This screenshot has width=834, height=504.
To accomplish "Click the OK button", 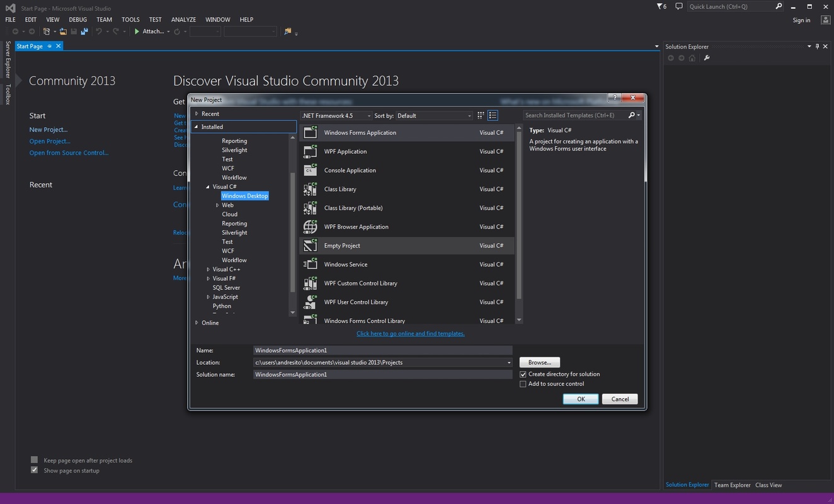I will pyautogui.click(x=581, y=399).
